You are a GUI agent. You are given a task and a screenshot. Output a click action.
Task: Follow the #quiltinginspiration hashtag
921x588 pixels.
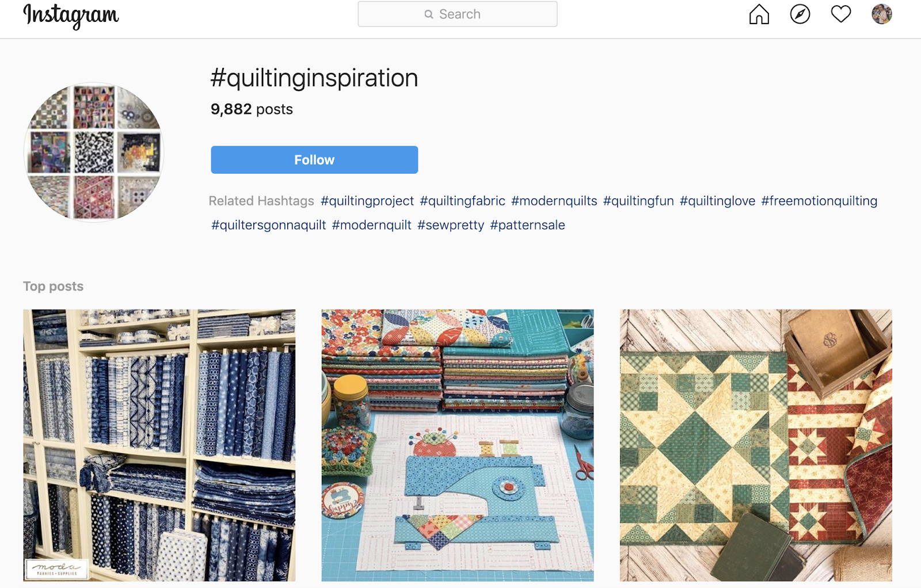pyautogui.click(x=314, y=160)
